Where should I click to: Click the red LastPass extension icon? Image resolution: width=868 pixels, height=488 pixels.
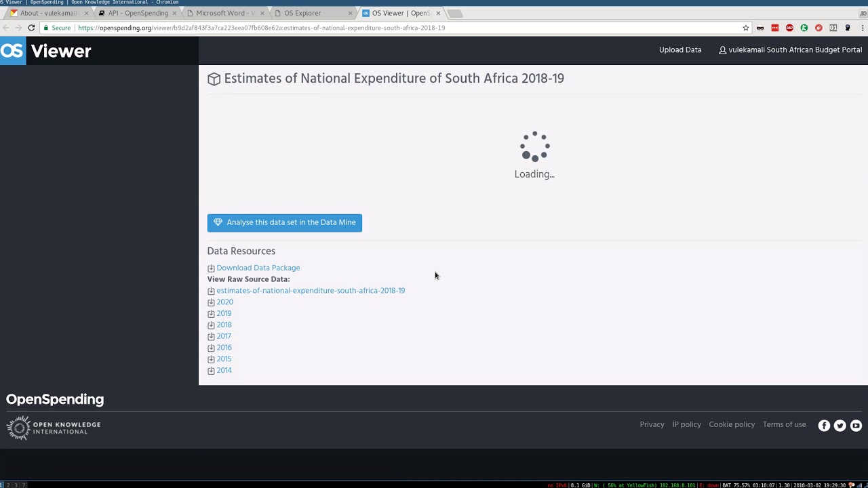click(775, 28)
